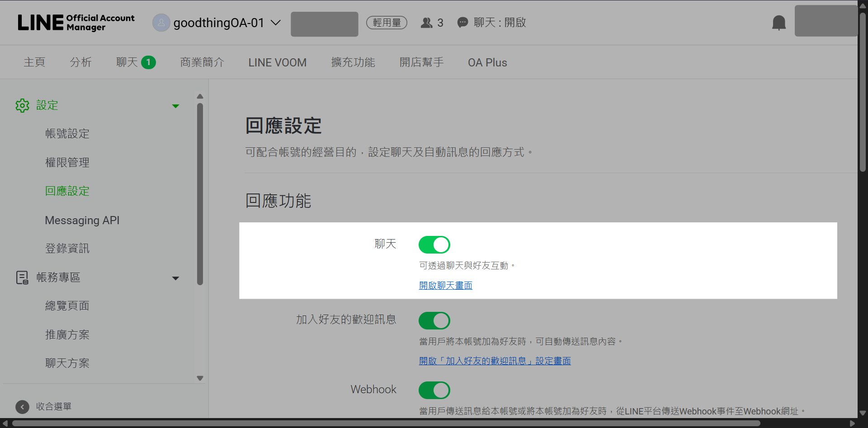Open 推廣方案 in the sidebar
This screenshot has width=868, height=428.
(67, 335)
